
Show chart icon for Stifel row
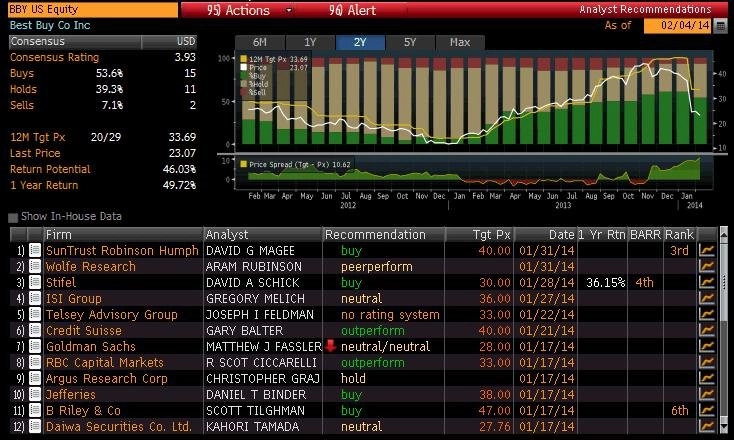pyautogui.click(x=707, y=282)
